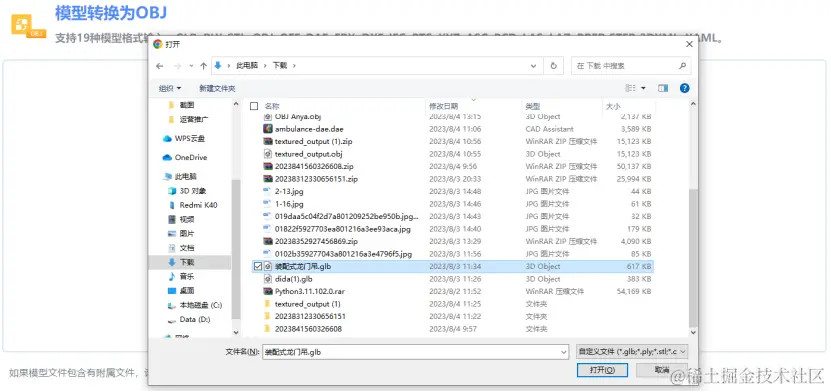Viewport: 831px width, 392px height.
Task: Uncheck the 装配式龙门吊.glb checkbox
Action: 258,266
